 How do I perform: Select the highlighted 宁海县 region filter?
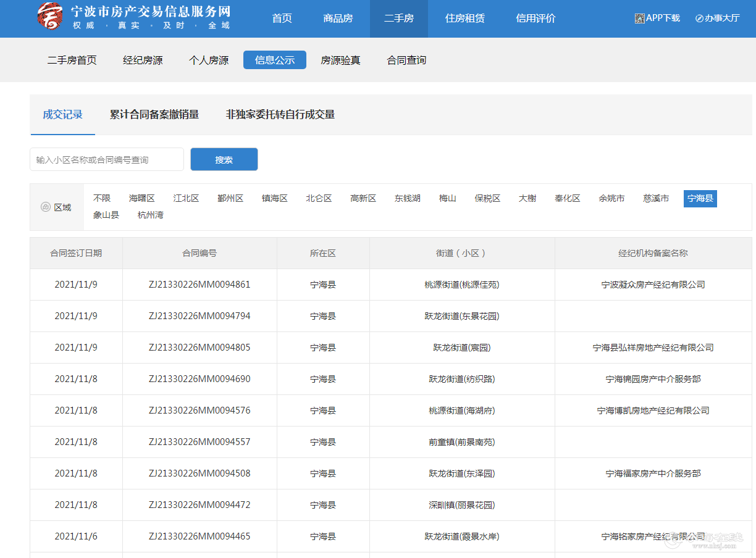click(700, 199)
